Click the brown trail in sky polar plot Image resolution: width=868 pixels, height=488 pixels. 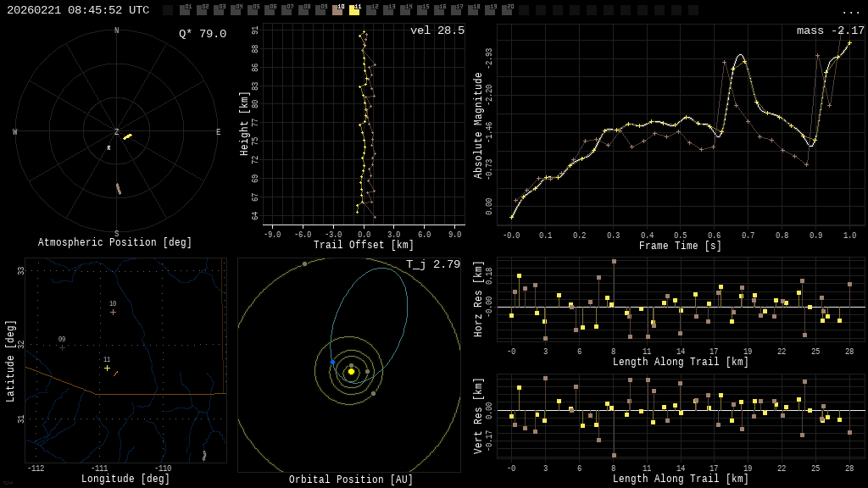pyautogui.click(x=118, y=189)
